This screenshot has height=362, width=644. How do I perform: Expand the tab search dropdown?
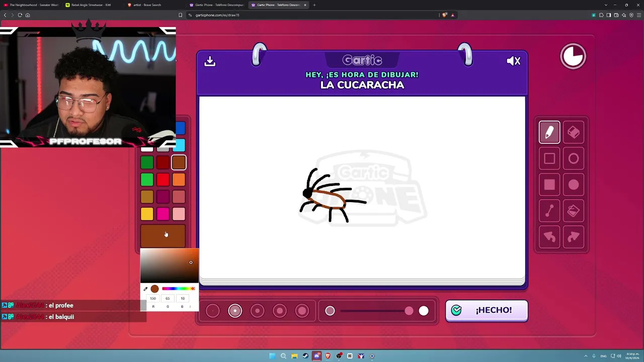click(x=606, y=5)
